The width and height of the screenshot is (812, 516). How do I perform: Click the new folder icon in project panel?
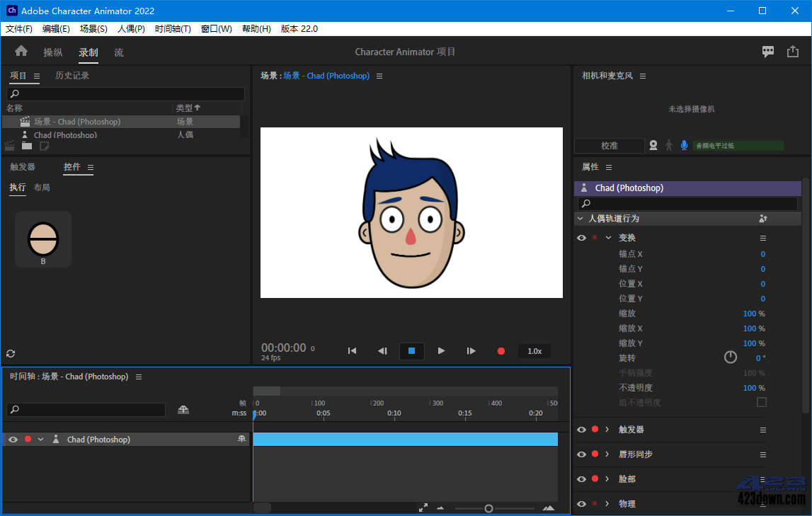pos(26,145)
